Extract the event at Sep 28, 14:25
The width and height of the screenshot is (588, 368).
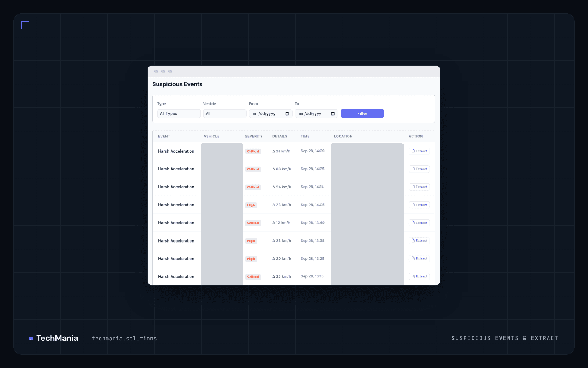pos(419,169)
